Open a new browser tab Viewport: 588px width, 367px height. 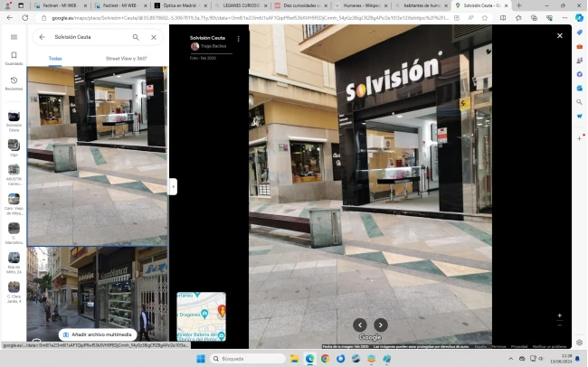point(519,5)
